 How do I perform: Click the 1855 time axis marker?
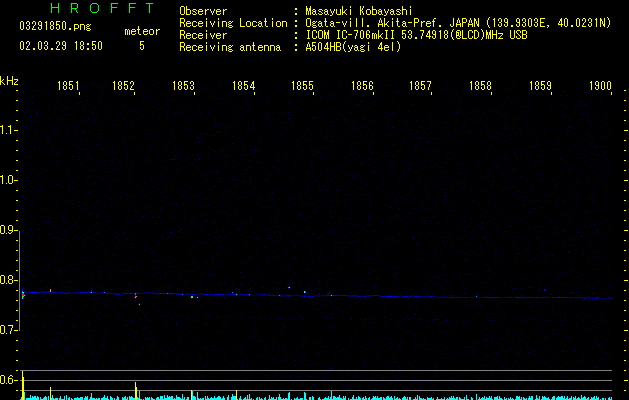(x=302, y=86)
